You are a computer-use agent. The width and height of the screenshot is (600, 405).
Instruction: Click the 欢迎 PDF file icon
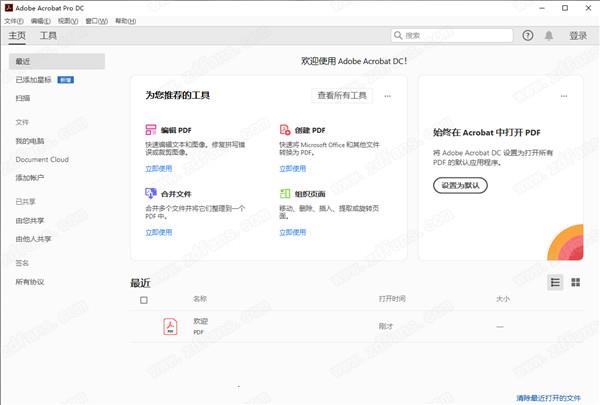tap(170, 327)
